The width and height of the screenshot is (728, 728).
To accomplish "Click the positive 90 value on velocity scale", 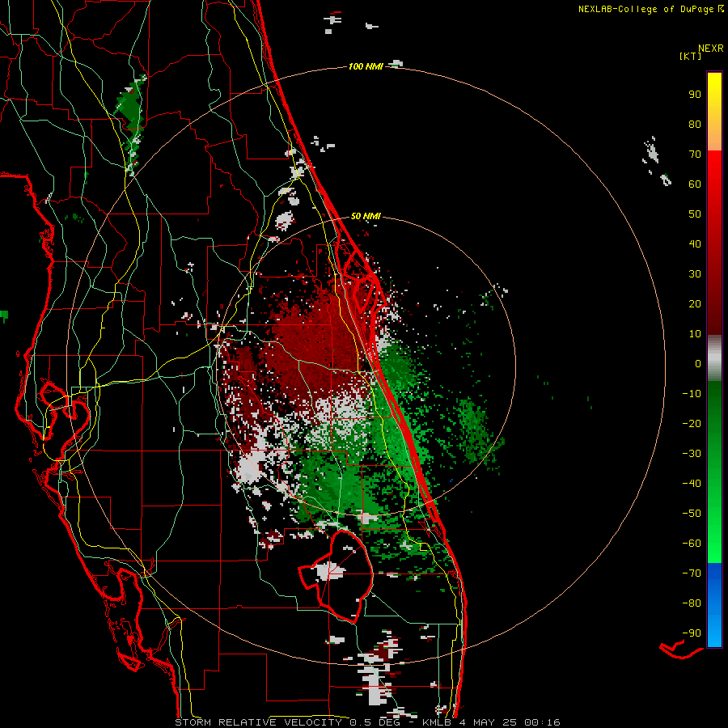I will click(x=695, y=95).
